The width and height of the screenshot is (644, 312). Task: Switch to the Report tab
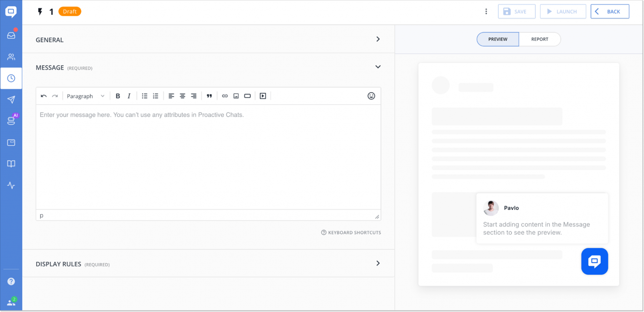pyautogui.click(x=540, y=39)
